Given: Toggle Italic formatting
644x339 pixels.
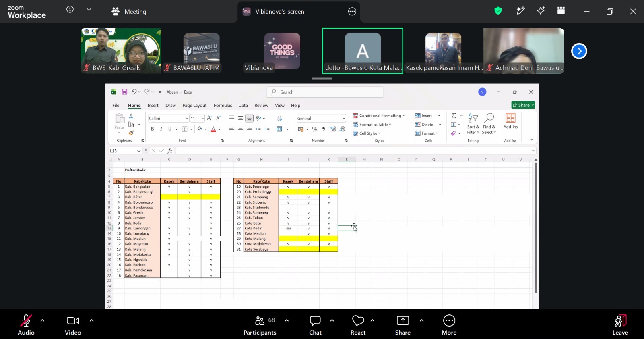Looking at the screenshot, I should coord(161,129).
